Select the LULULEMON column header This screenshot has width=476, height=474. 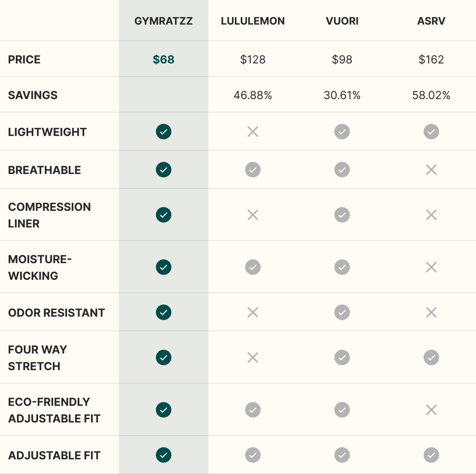pos(253,21)
